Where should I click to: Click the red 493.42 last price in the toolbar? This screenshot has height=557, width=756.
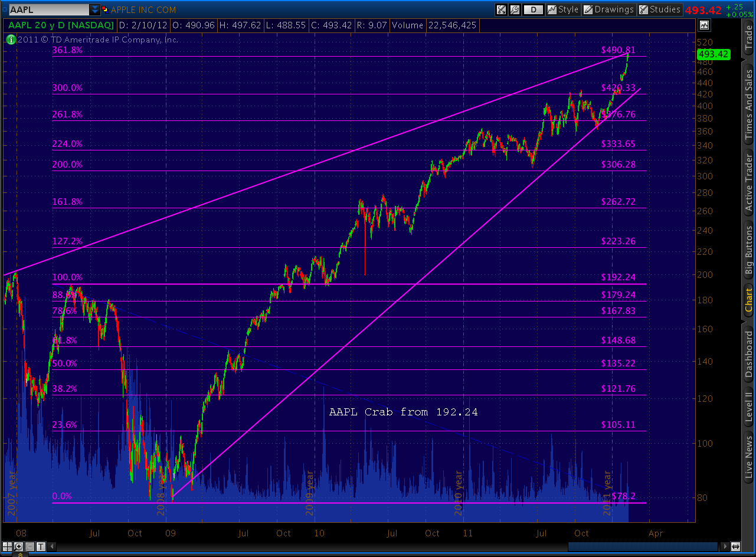tap(703, 9)
